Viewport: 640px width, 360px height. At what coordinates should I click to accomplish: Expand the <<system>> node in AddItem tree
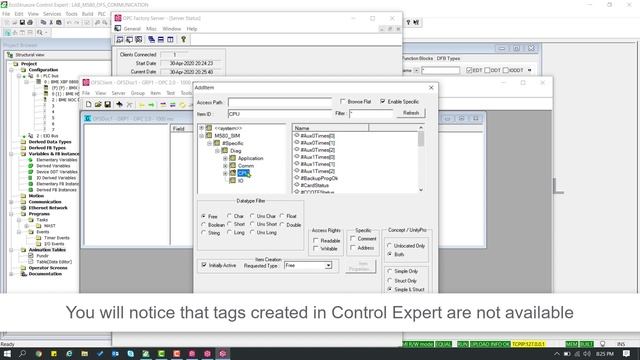[x=201, y=128]
